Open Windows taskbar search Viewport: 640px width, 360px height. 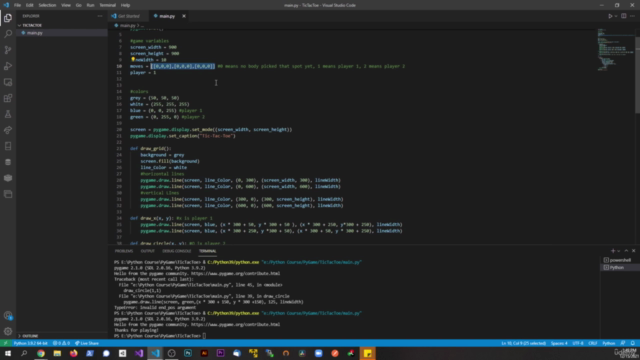24,353
